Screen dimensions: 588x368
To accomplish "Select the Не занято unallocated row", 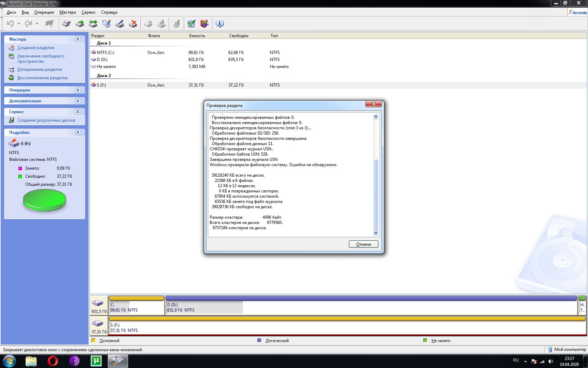I will point(338,67).
